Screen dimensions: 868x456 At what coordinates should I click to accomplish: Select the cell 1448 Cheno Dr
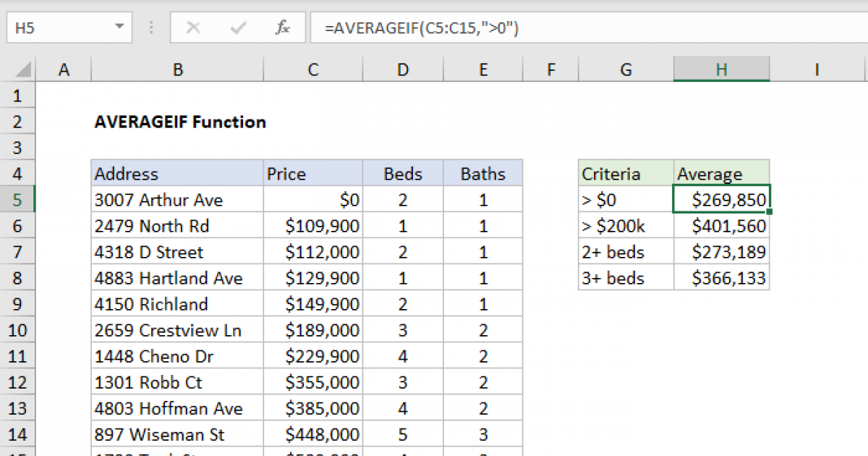[177, 356]
